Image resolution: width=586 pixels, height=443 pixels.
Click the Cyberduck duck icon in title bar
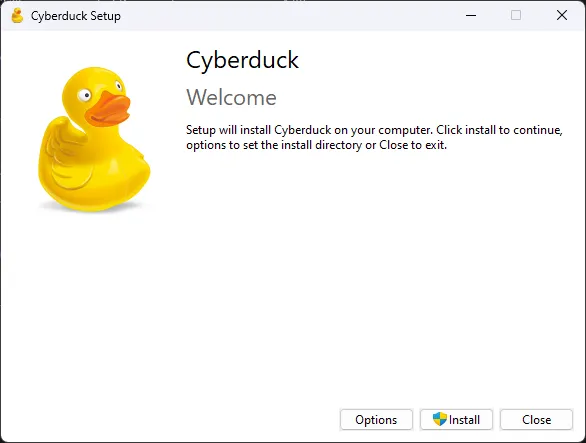click(x=17, y=16)
